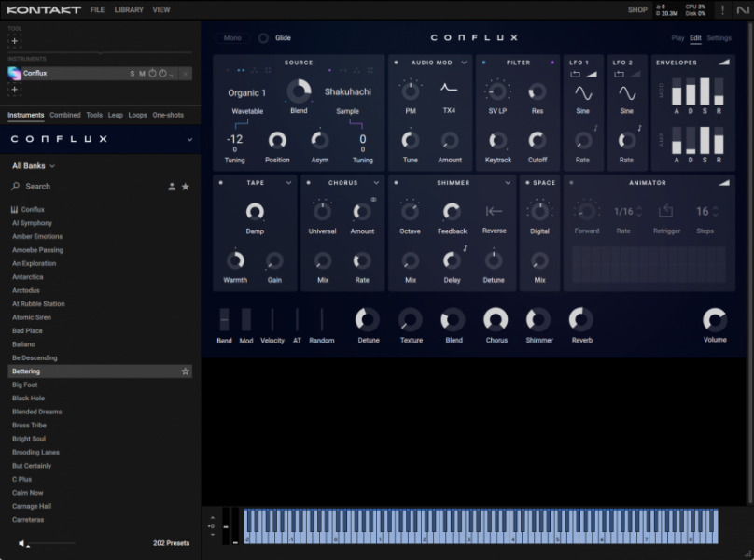Open the SHOP

pos(638,9)
